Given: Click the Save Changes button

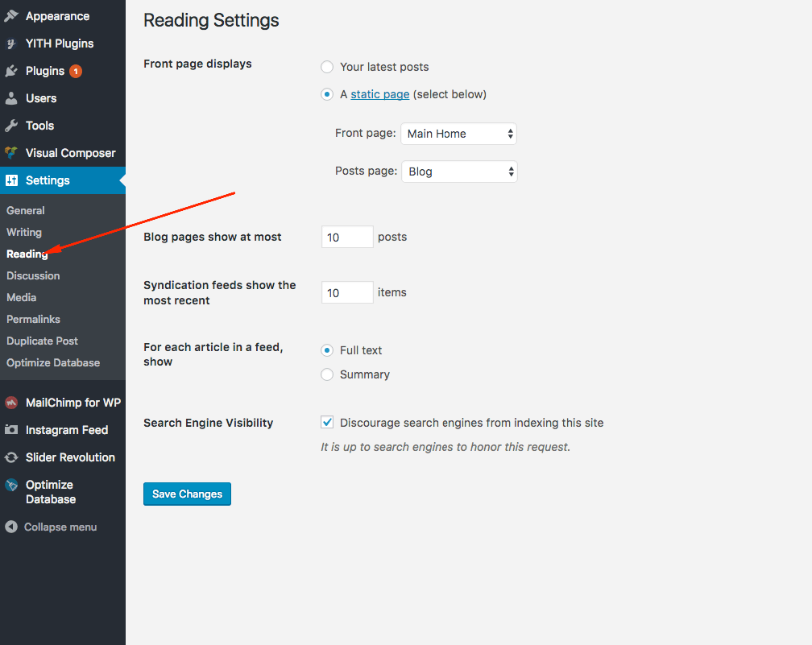Looking at the screenshot, I should pyautogui.click(x=187, y=494).
